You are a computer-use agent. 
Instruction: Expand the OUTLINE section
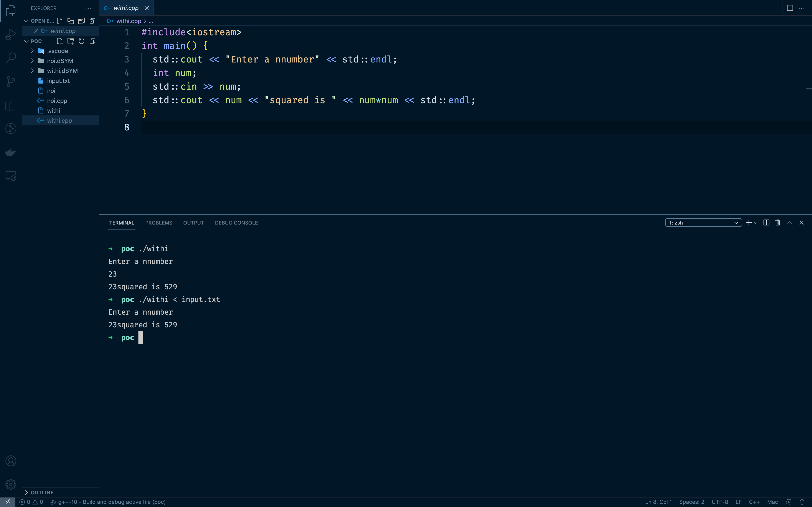click(x=42, y=492)
